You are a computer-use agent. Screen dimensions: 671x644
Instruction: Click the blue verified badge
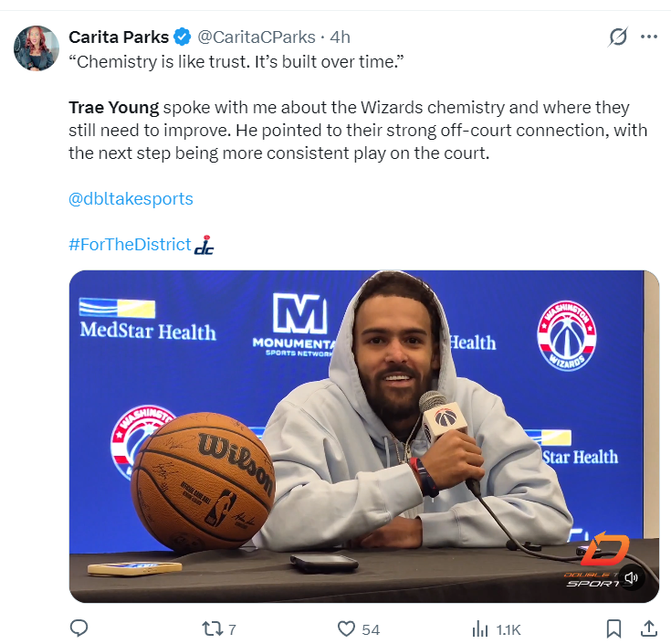tap(183, 37)
